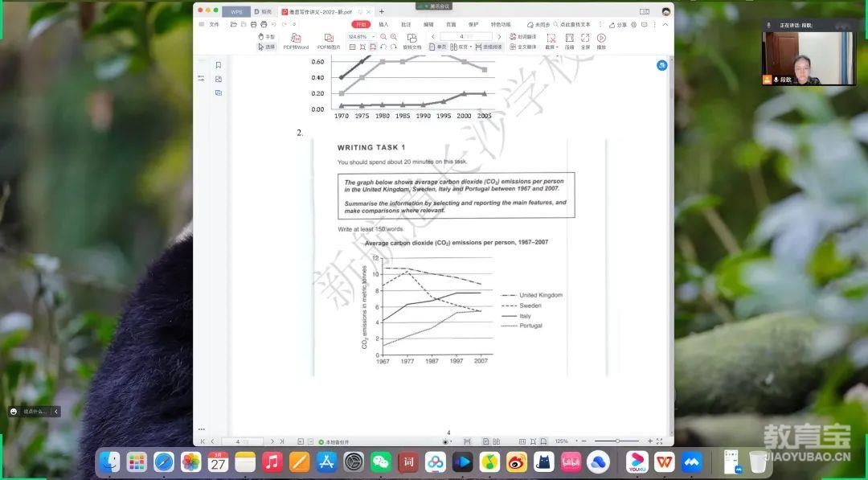Enter 全屏 fullscreen mode
The height and width of the screenshot is (480, 868).
point(585,42)
